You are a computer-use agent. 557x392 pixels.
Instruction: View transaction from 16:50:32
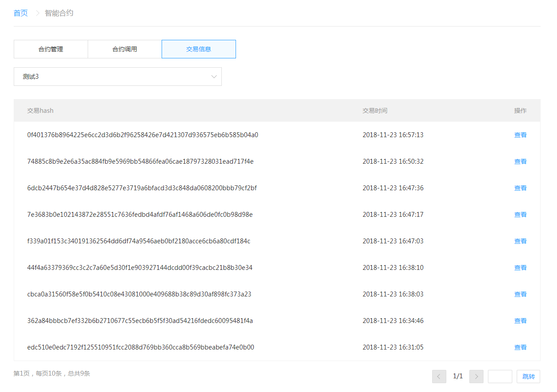tap(520, 161)
